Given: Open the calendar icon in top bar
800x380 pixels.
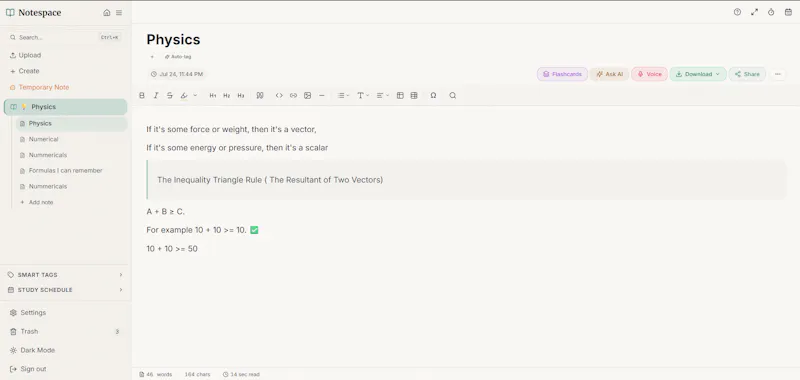Looking at the screenshot, I should click(x=788, y=12).
